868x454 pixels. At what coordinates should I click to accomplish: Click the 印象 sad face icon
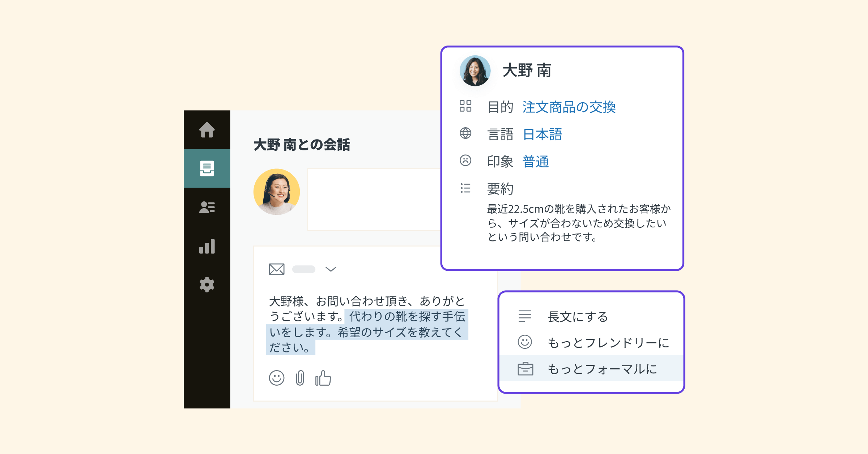pyautogui.click(x=465, y=160)
